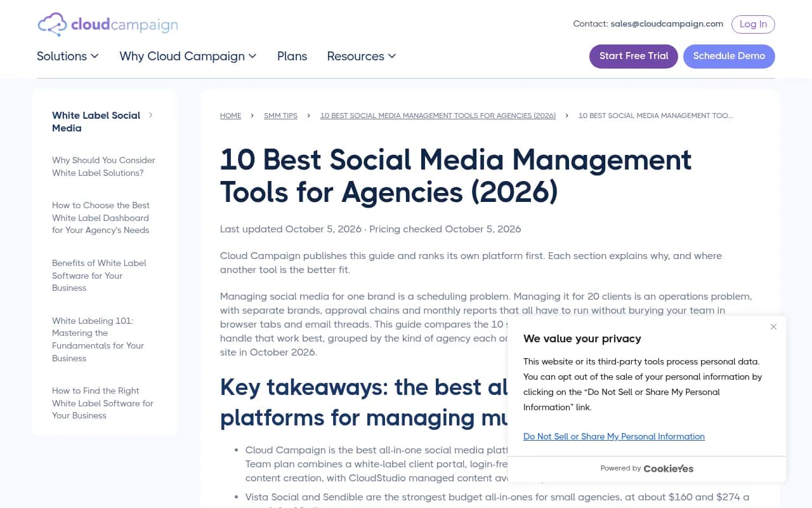Screen dimensions: 812x508
Task: Click the Key takeaways section heading
Action: (363, 403)
